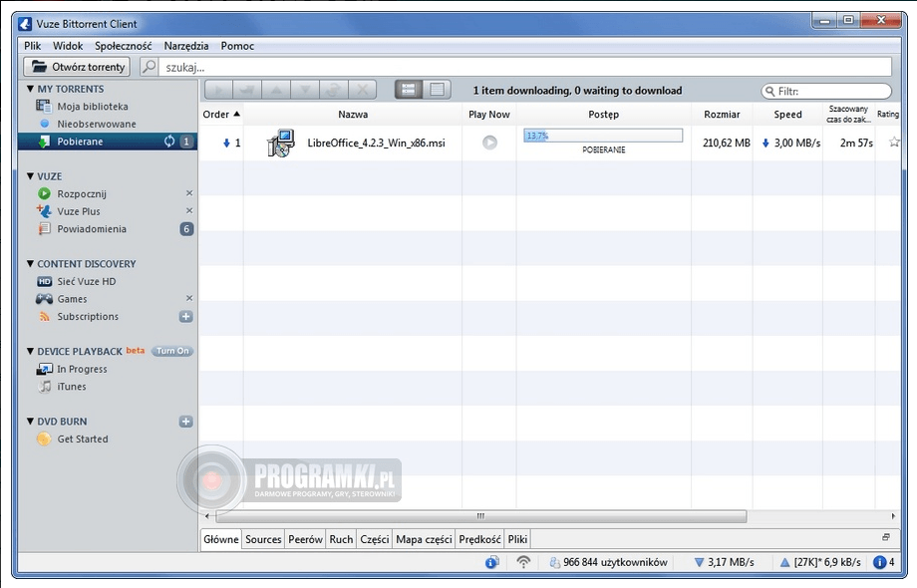Click the download speed arrow in status bar
The width and height of the screenshot is (917, 588).
699,562
